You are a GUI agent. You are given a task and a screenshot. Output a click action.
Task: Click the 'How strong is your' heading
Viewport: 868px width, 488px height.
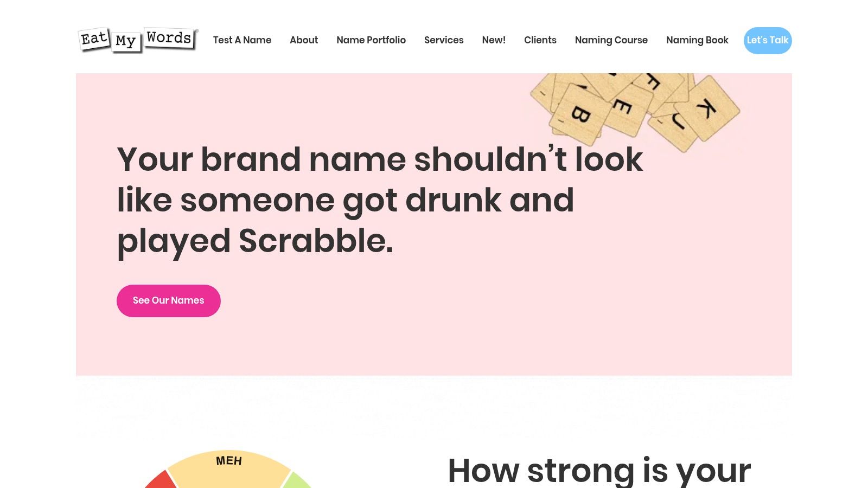point(599,470)
